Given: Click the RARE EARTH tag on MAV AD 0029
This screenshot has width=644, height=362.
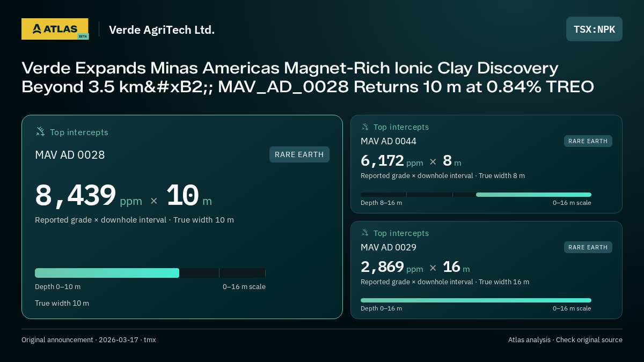Looking at the screenshot, I should pos(588,247).
